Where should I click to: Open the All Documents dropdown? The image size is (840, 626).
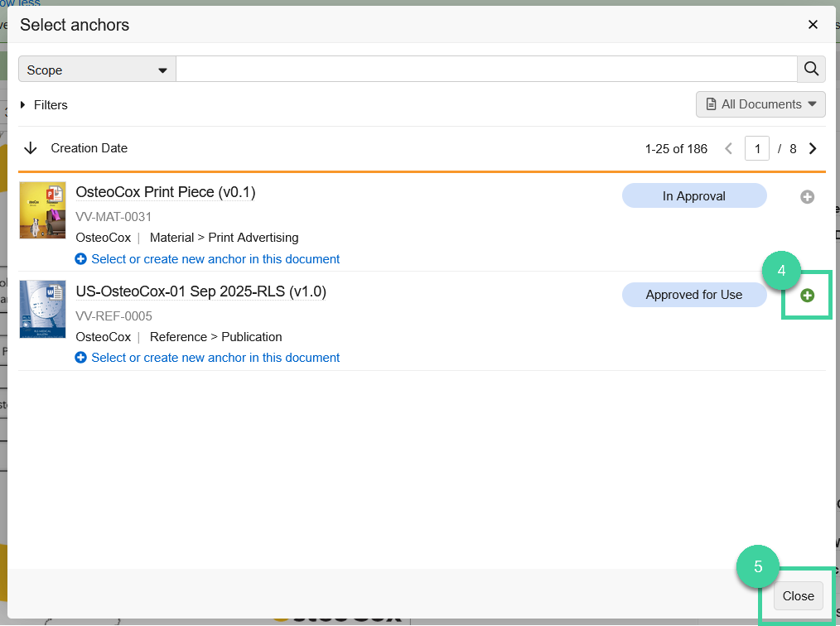tap(760, 104)
